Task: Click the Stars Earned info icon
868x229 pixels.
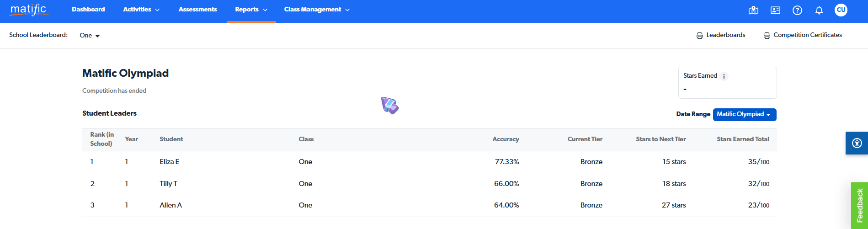Action: 724,76
